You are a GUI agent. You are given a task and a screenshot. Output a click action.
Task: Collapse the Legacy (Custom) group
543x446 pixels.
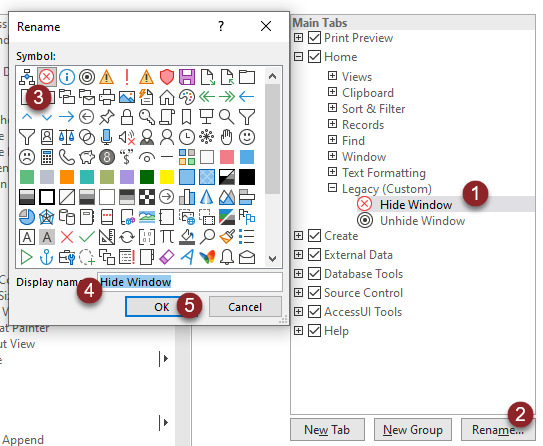click(332, 188)
